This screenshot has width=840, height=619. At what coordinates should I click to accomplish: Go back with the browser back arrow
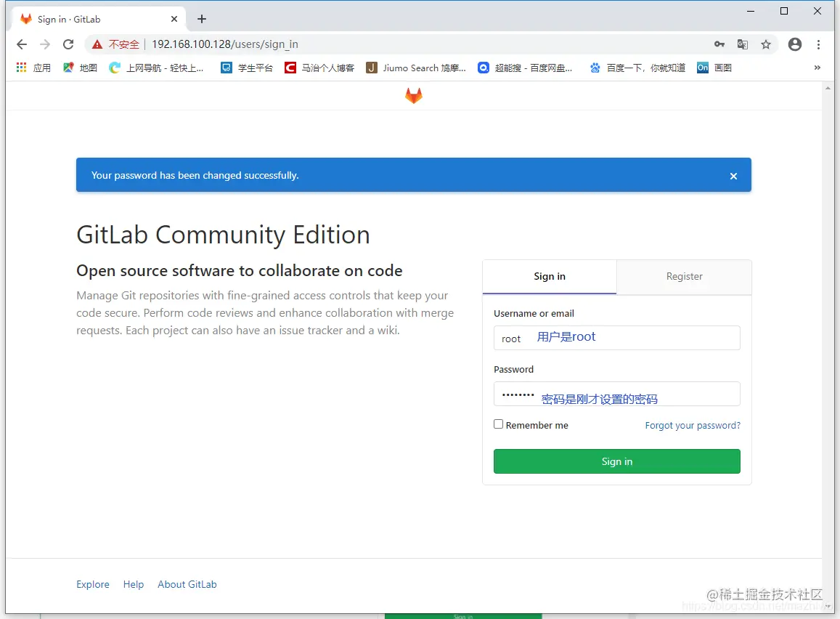point(22,44)
